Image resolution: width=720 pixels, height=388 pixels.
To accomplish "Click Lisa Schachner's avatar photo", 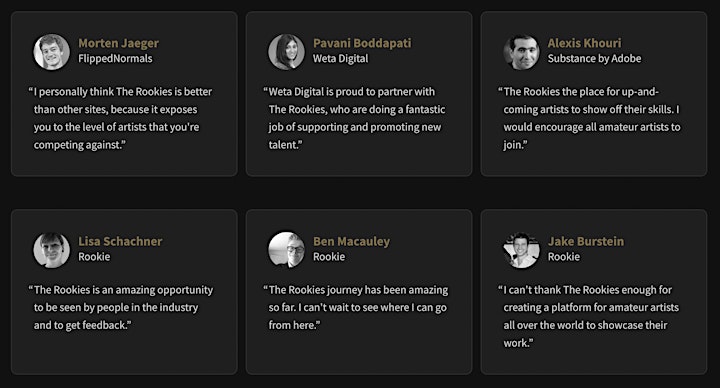I will tap(51, 250).
